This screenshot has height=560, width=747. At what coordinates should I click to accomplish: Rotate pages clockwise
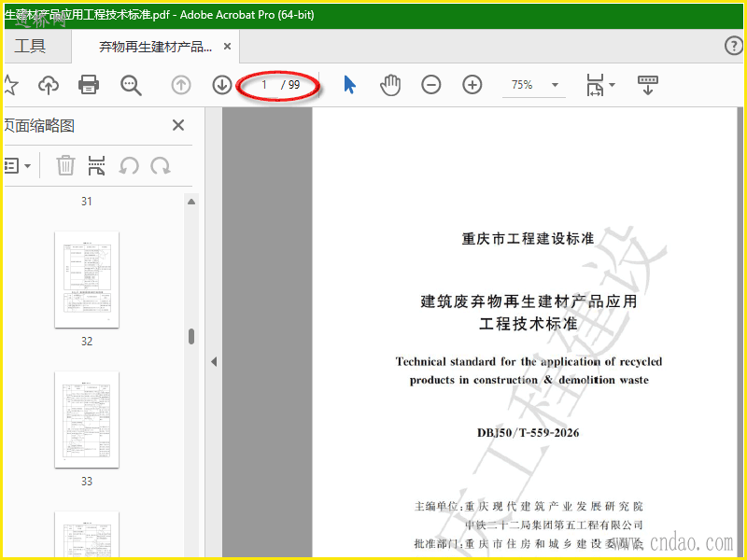click(x=161, y=166)
